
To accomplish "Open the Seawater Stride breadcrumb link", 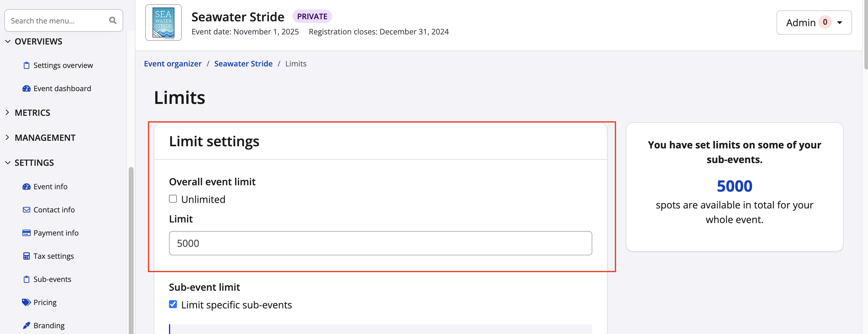I will tap(243, 64).
